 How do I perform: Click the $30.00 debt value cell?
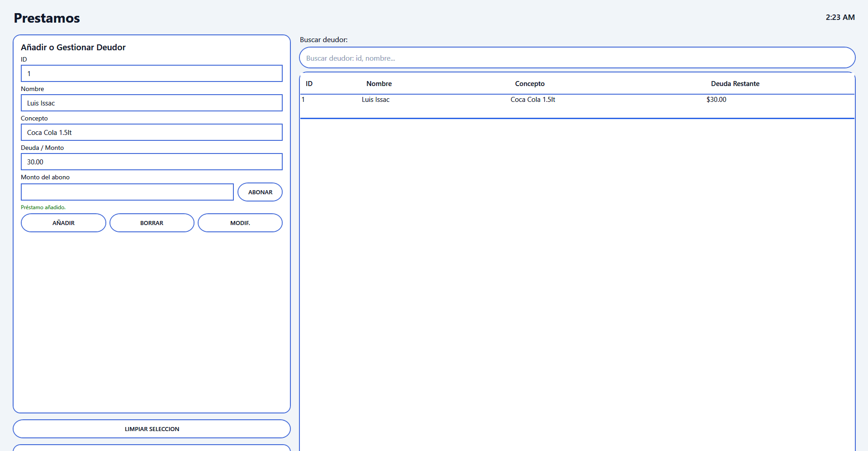click(x=716, y=100)
